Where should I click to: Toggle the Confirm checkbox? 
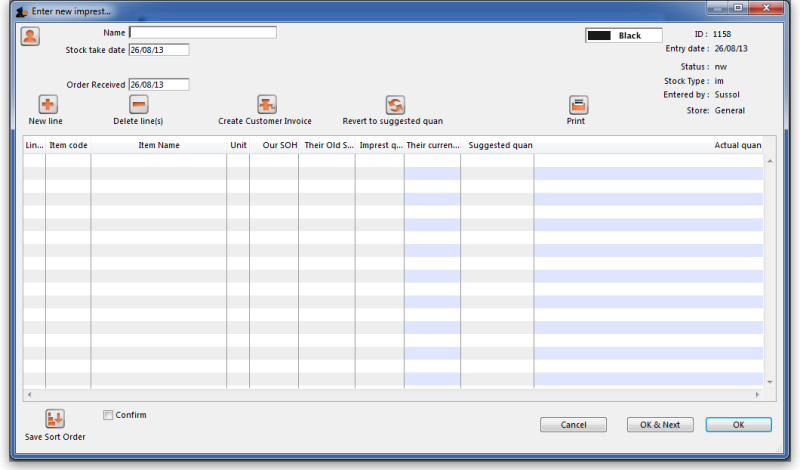pyautogui.click(x=108, y=414)
